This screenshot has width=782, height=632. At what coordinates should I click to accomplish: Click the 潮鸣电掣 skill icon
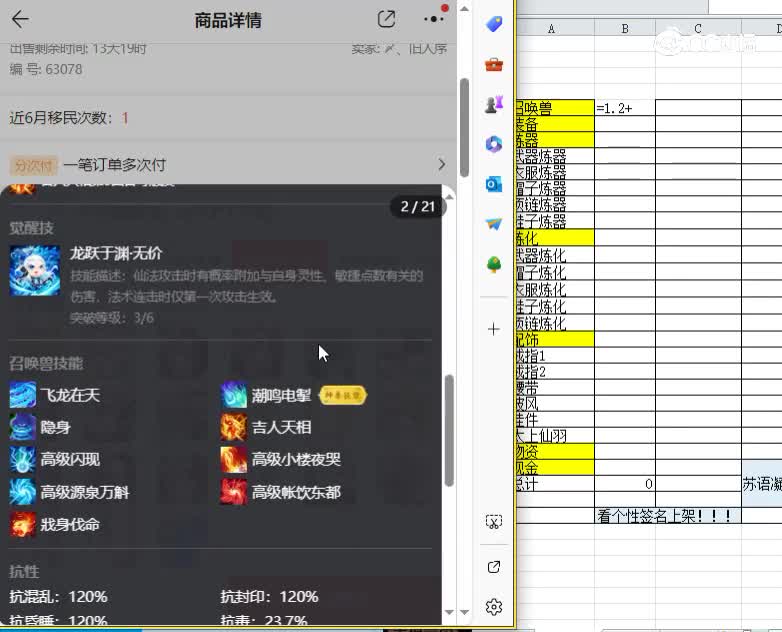point(233,395)
